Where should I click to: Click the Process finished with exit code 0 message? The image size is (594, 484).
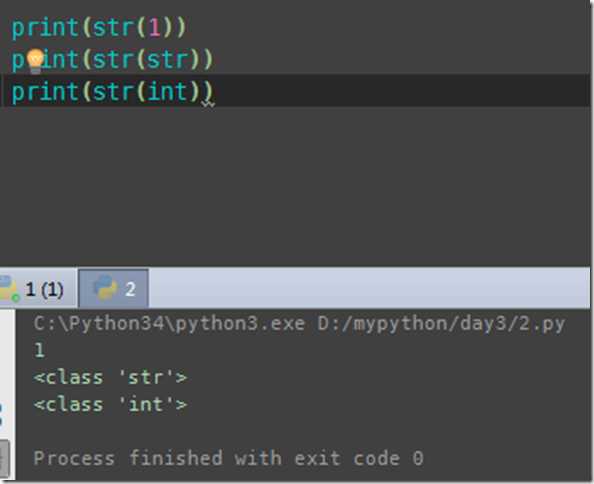tap(228, 458)
